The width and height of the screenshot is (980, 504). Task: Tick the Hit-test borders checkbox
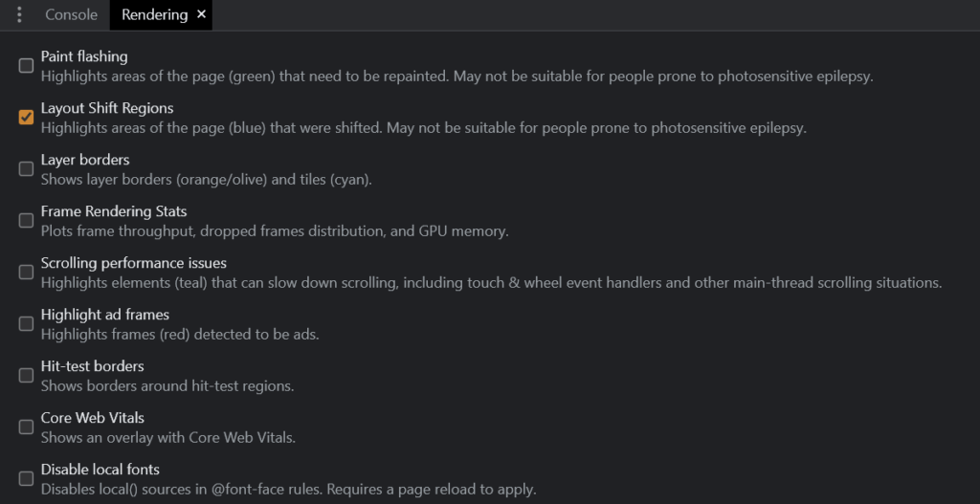point(26,376)
